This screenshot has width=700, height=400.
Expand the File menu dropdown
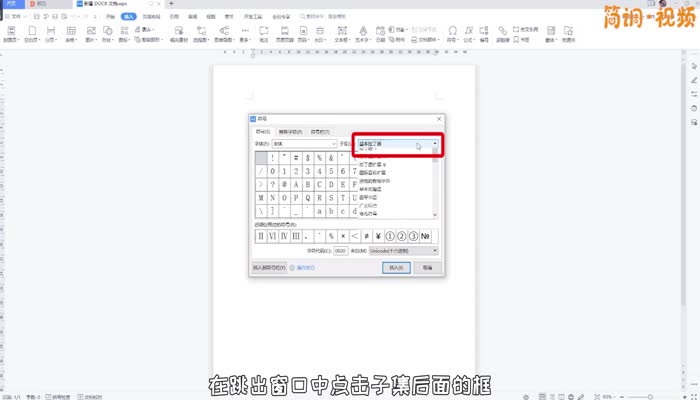(x=16, y=17)
